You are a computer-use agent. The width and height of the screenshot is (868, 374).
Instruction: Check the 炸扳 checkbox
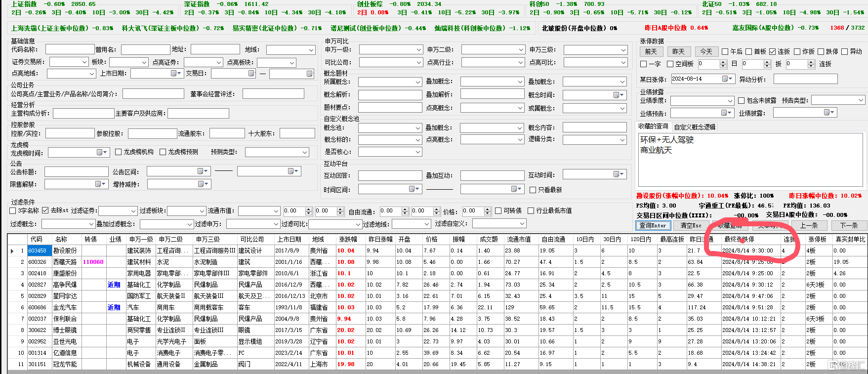pyautogui.click(x=796, y=51)
